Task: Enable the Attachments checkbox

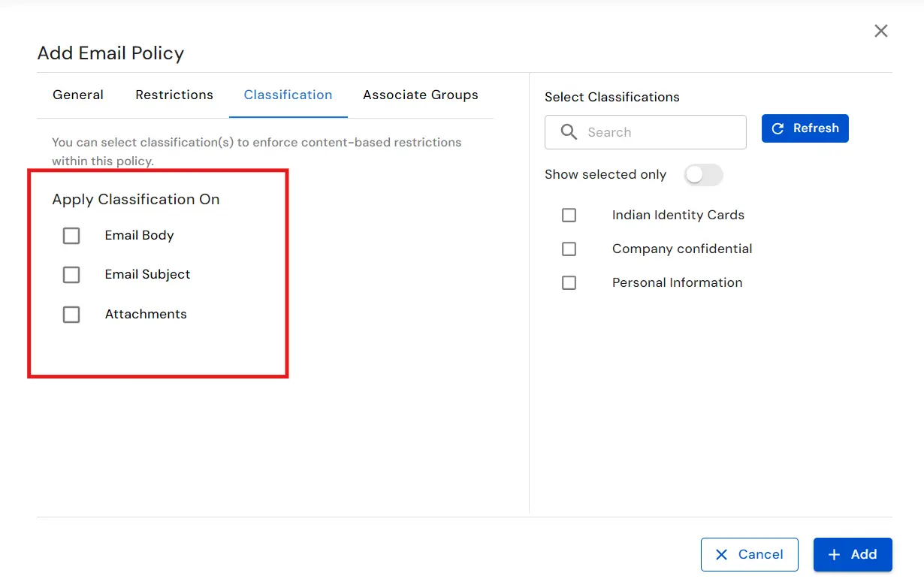Action: coord(71,315)
